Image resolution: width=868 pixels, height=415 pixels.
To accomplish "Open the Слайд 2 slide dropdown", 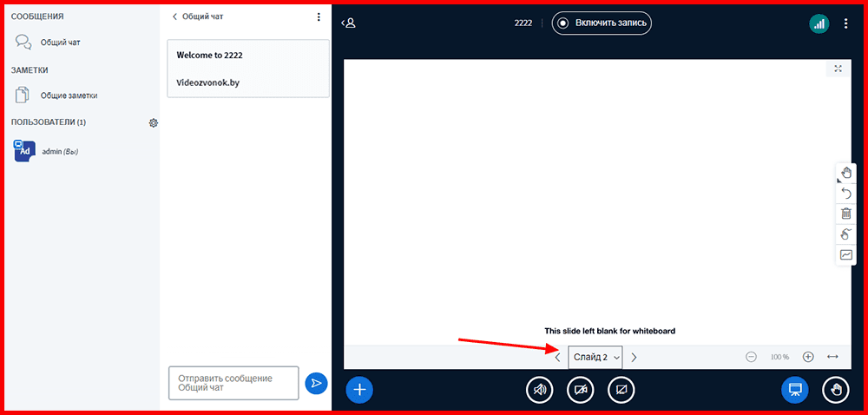I will [595, 357].
